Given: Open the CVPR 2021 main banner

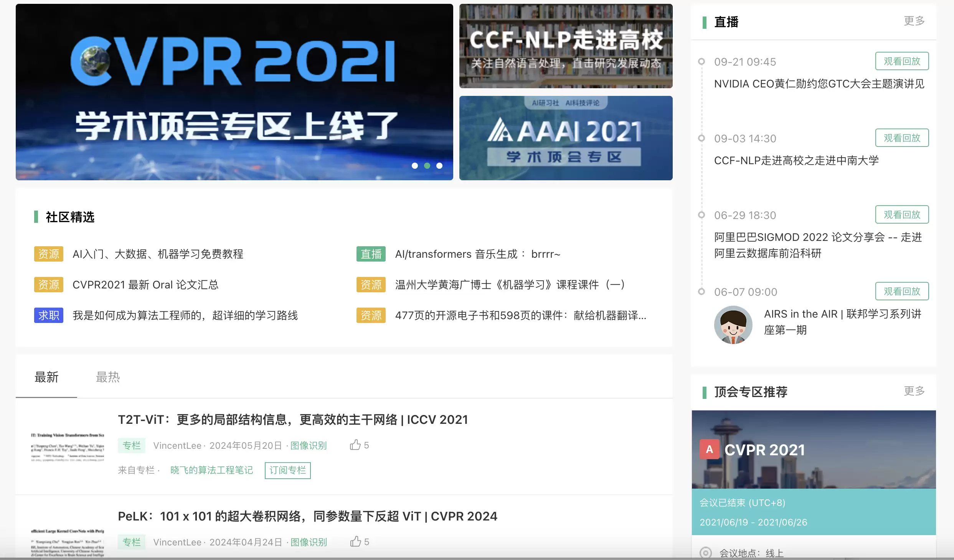Looking at the screenshot, I should pos(234,92).
